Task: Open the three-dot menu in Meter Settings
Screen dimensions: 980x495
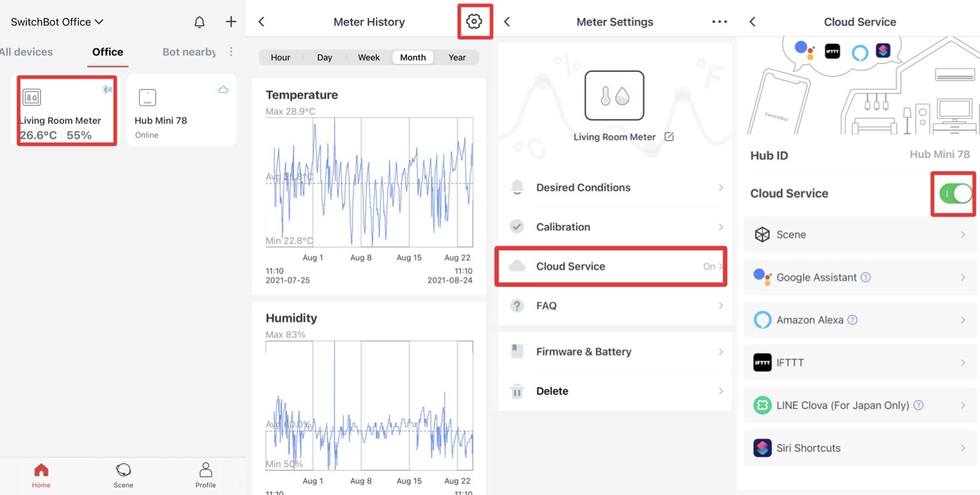Action: click(x=720, y=22)
